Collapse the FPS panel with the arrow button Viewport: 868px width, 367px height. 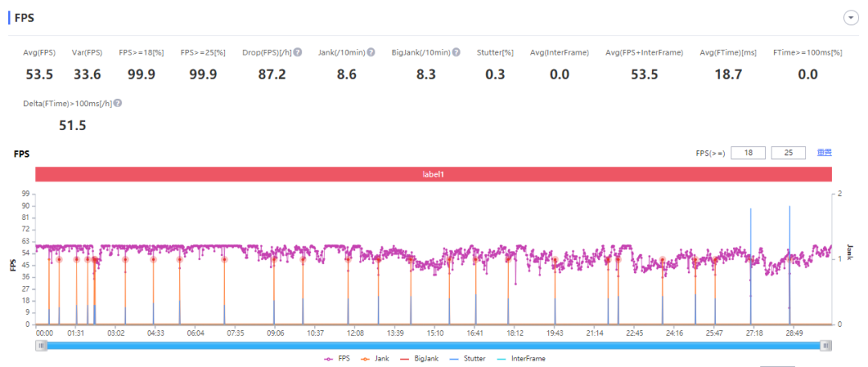(850, 18)
